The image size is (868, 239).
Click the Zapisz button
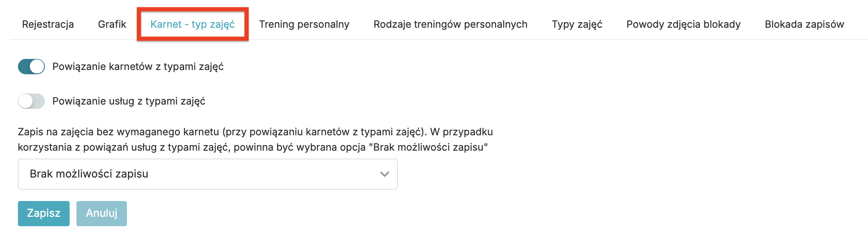(x=44, y=213)
